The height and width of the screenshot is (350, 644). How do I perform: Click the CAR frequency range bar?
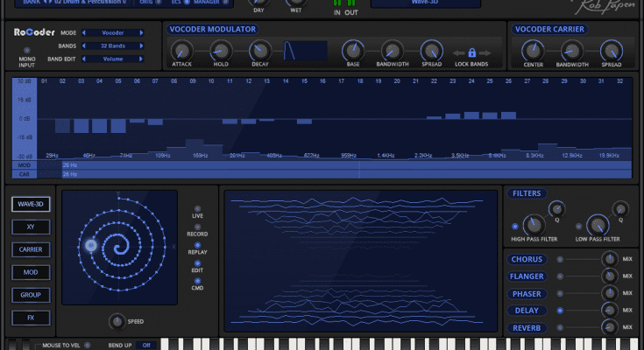347,174
